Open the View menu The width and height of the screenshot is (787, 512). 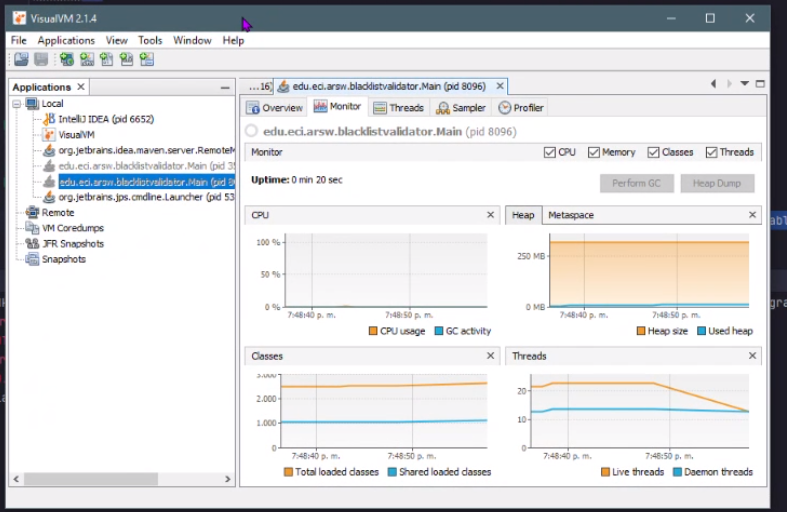tap(116, 40)
